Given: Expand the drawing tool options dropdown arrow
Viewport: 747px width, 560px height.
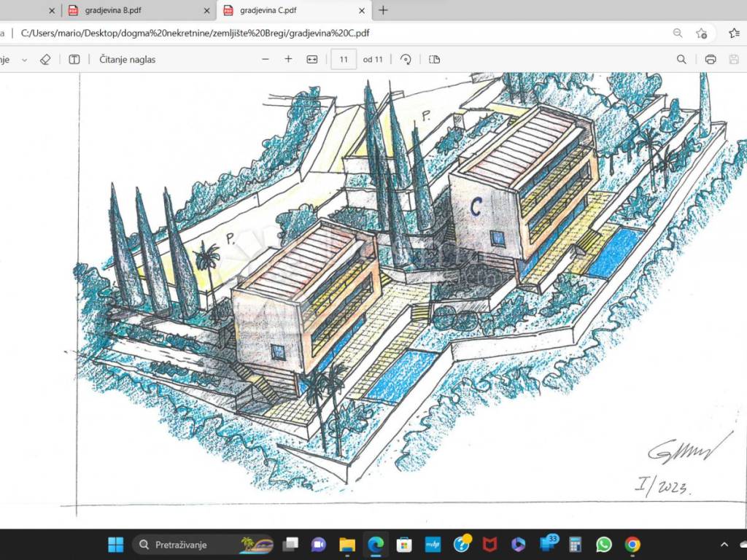Looking at the screenshot, I should tap(24, 60).
